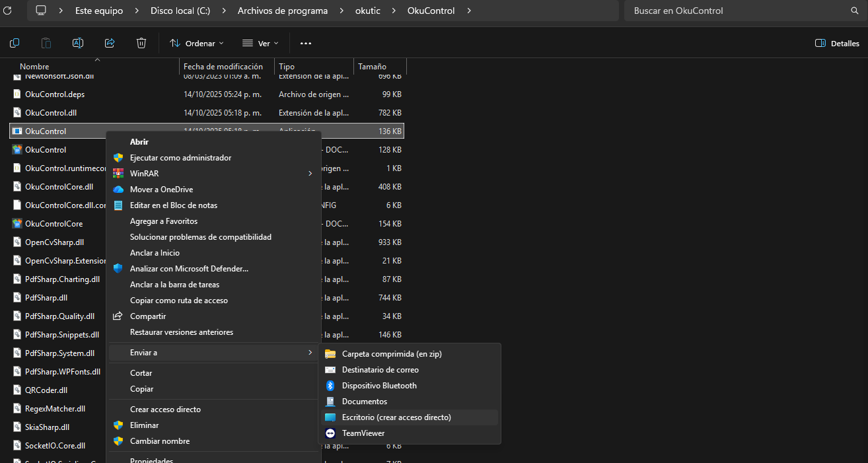Viewport: 868px width, 463px height.
Task: Sort by the Tamaño column header
Action: point(372,67)
